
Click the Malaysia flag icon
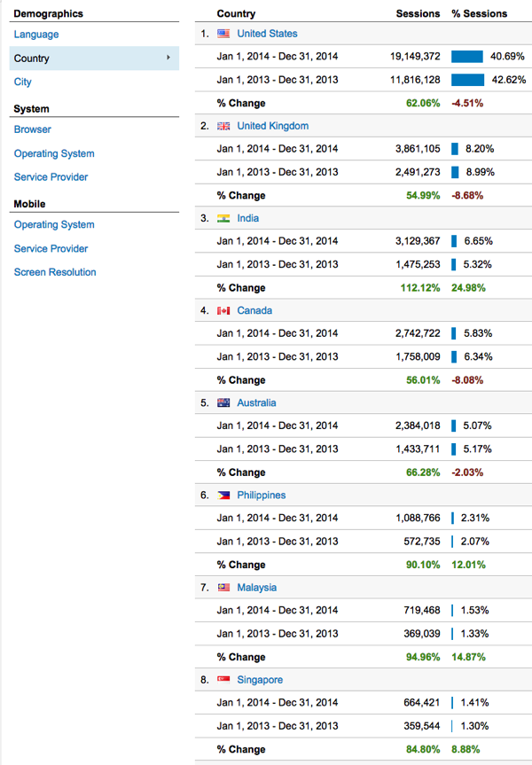click(223, 588)
